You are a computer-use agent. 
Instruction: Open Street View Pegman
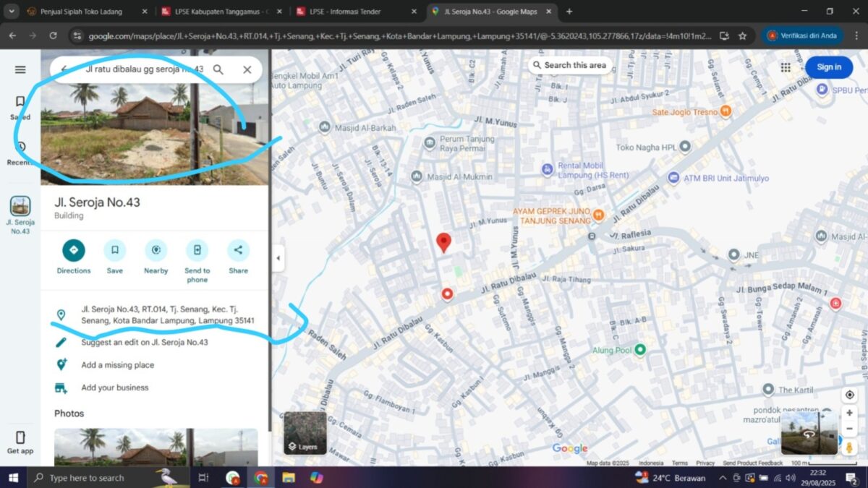[849, 448]
